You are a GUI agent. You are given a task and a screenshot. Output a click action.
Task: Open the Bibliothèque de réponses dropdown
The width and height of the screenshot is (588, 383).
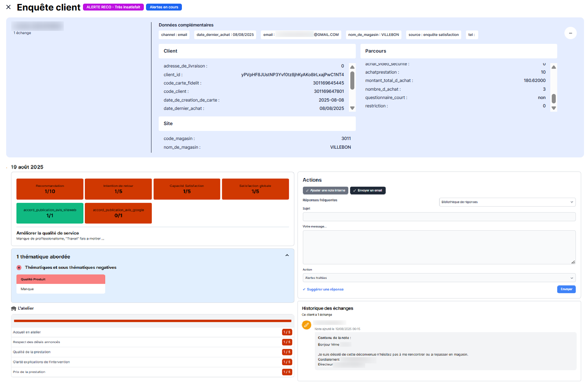507,202
